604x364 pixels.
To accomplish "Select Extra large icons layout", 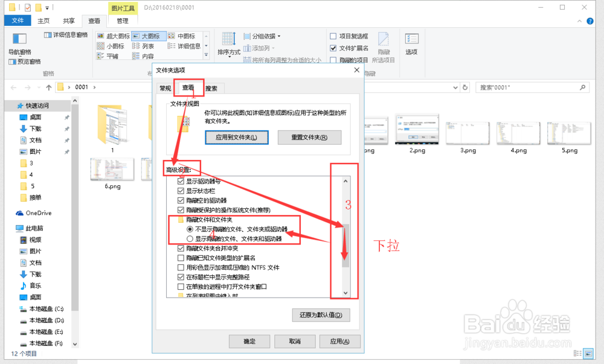I will click(114, 36).
